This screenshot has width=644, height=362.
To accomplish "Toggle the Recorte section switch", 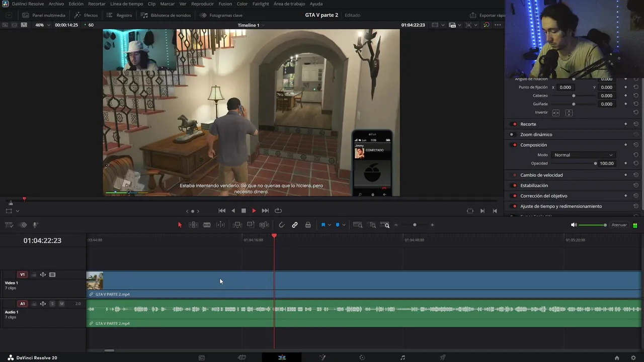I will (514, 124).
